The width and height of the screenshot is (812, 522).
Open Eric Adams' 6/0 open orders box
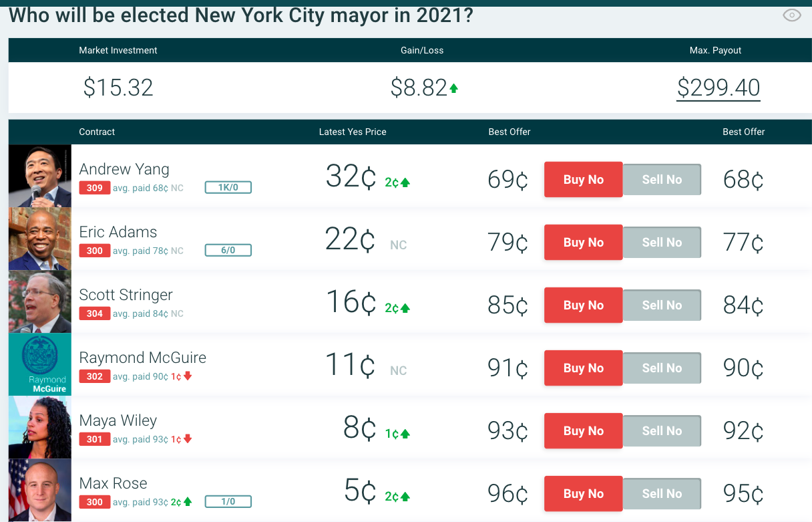point(228,251)
